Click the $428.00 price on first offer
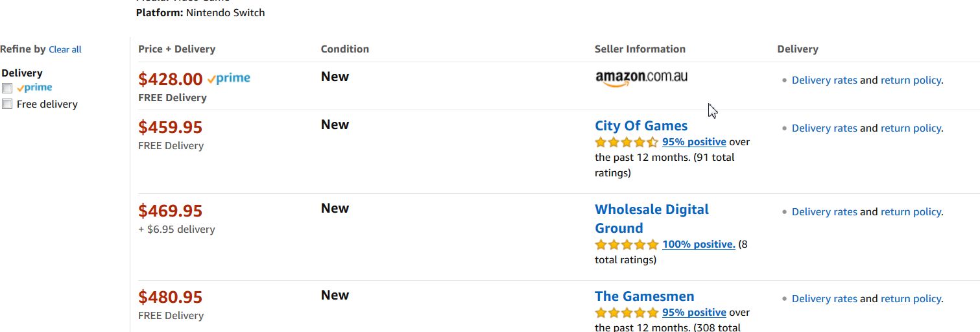 pos(171,79)
